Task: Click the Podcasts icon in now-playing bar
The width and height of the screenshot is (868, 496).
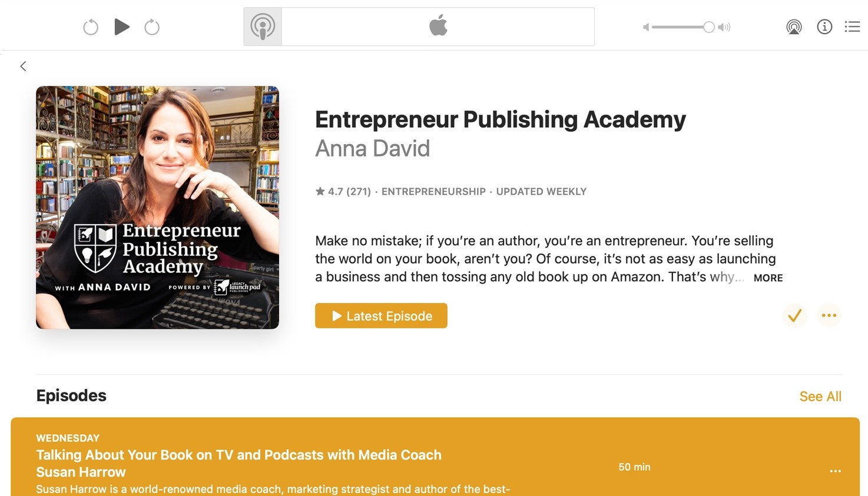Action: (x=263, y=26)
